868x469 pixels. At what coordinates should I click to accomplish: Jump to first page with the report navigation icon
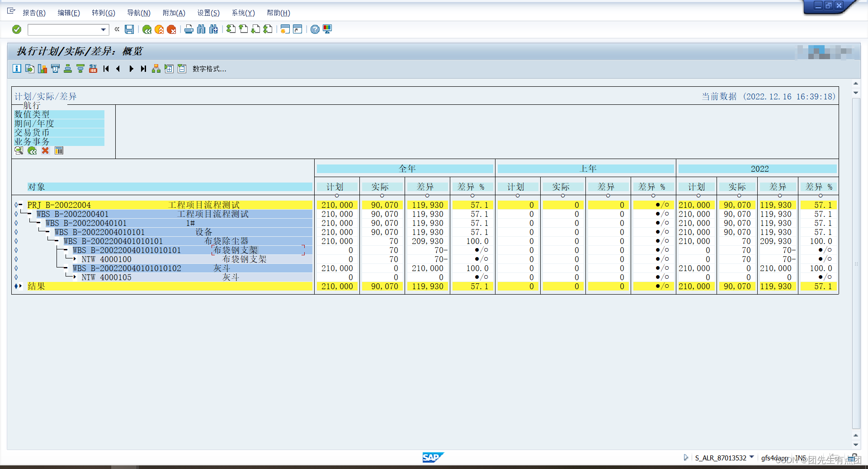[x=106, y=69]
